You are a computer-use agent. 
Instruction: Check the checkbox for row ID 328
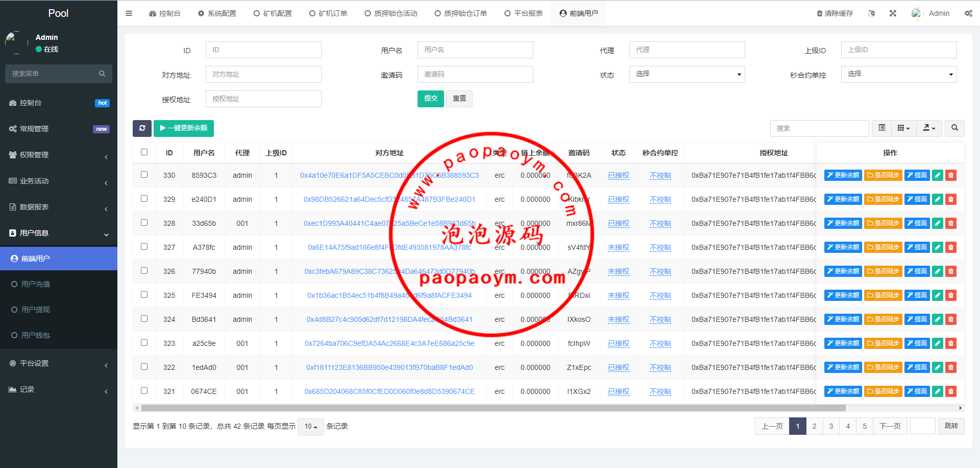tap(144, 222)
